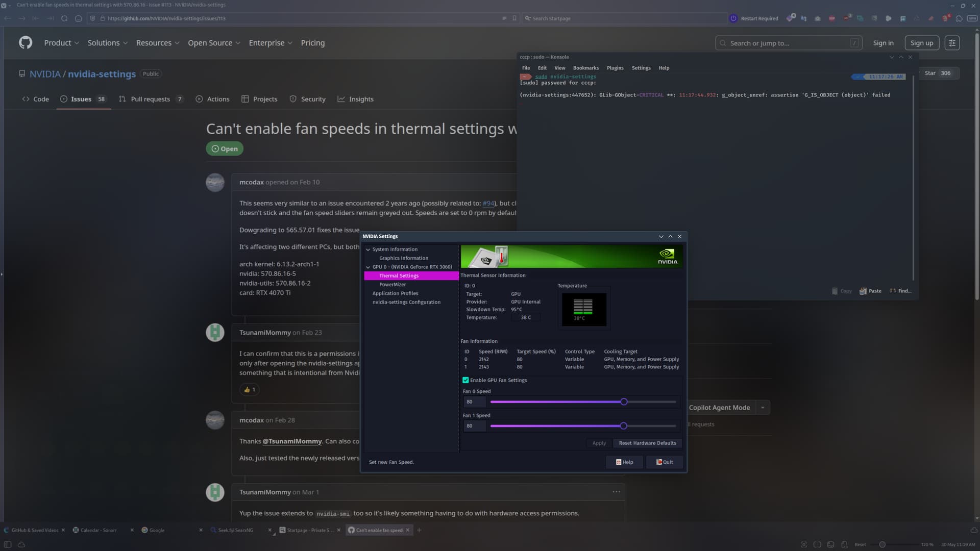Open the Plugins menu in Konsole
Viewport: 980px width, 551px height.
click(x=615, y=68)
